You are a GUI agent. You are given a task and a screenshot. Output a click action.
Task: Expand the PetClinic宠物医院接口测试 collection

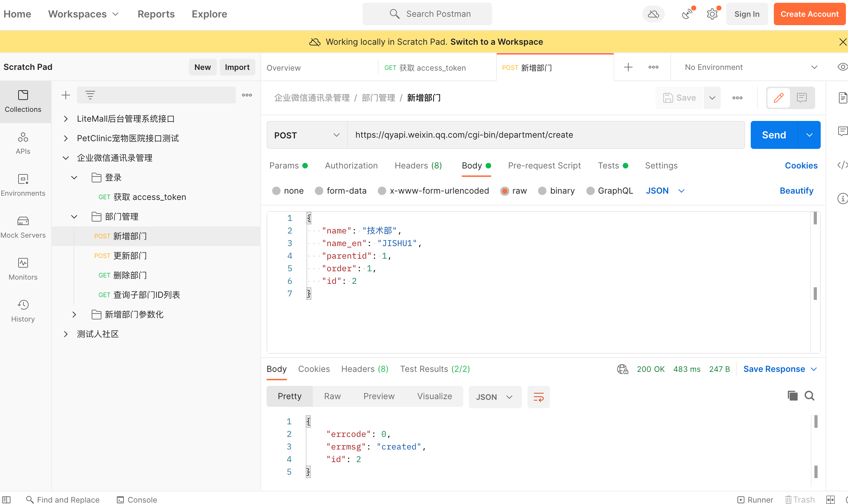pos(66,138)
